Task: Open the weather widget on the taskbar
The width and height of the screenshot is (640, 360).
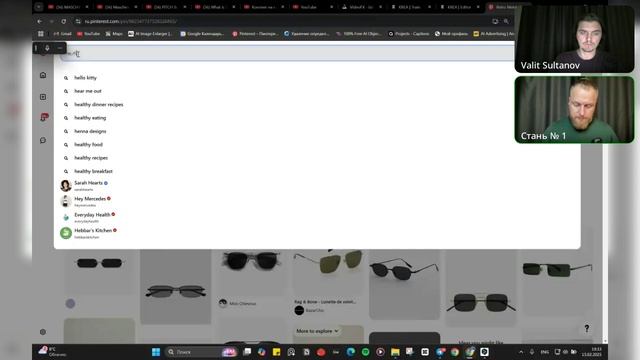Action: 52,351
